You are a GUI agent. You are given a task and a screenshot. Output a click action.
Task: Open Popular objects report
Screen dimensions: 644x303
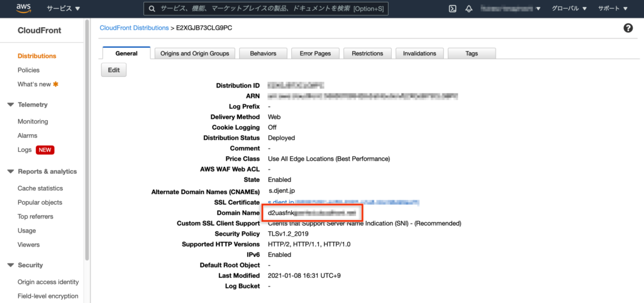click(40, 202)
